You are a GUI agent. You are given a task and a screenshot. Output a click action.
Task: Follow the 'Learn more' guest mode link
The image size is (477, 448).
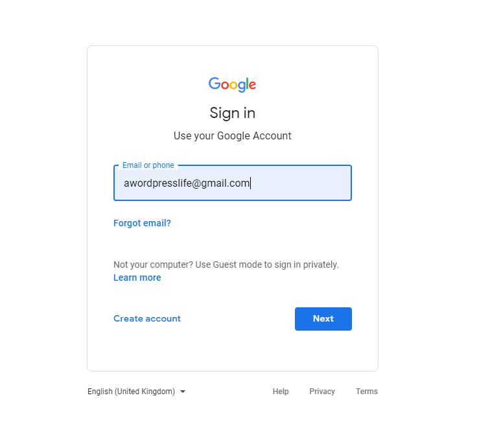click(137, 277)
